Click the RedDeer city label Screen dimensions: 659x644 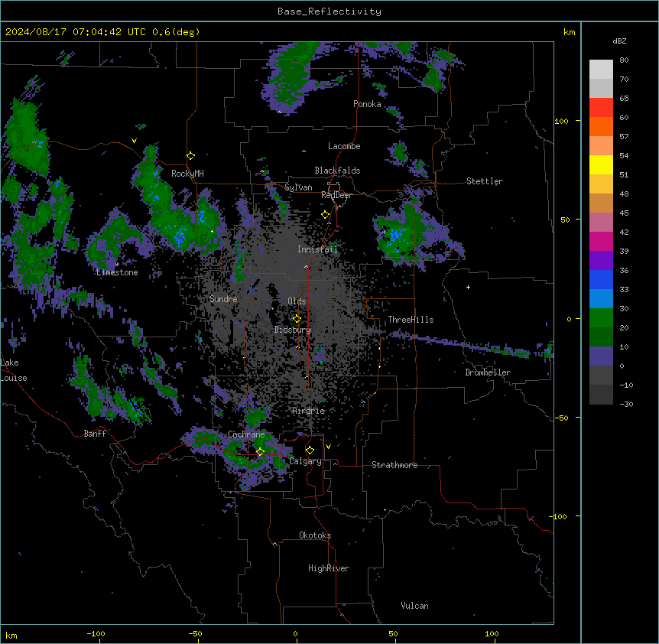(336, 195)
